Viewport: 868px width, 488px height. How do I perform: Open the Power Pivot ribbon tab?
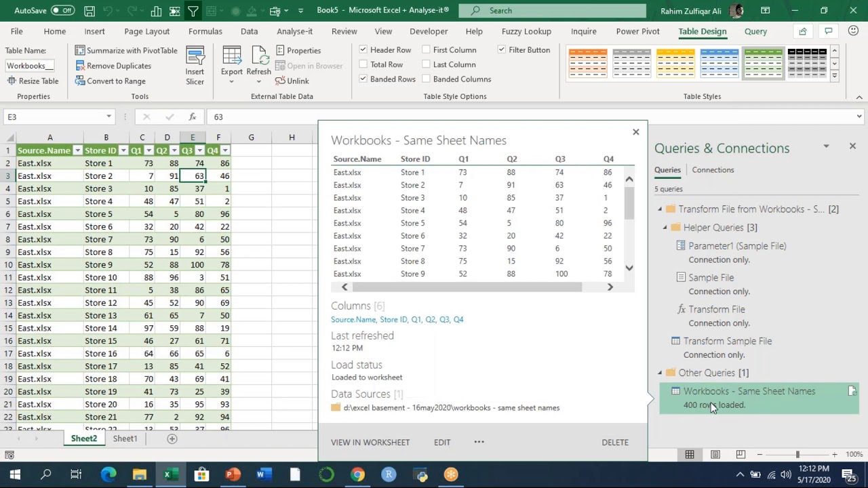point(637,31)
